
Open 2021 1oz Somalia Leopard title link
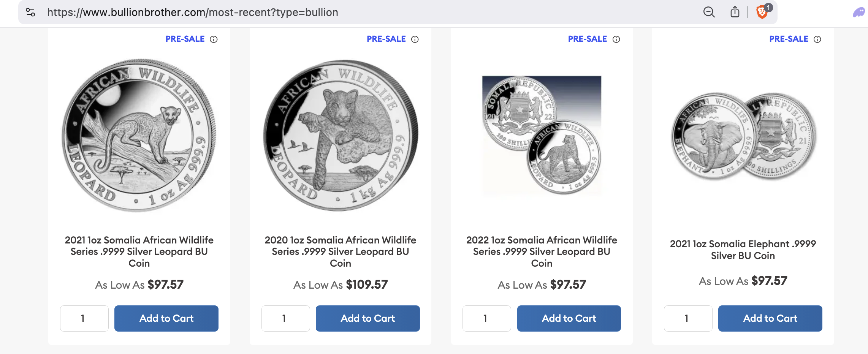(x=139, y=251)
